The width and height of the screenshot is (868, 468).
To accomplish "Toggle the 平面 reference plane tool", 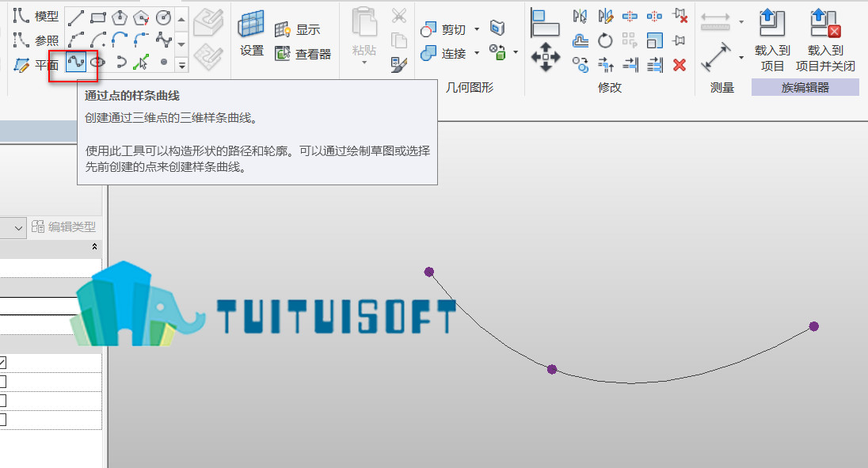I will (36, 65).
